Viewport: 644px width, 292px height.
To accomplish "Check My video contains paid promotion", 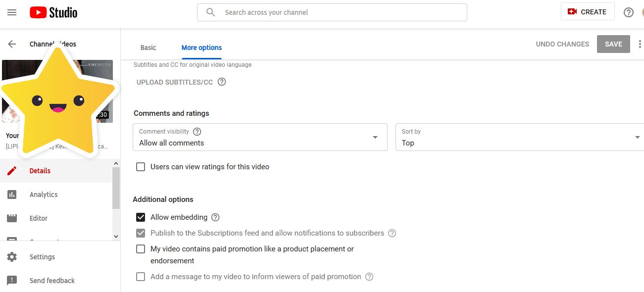I will (141, 249).
